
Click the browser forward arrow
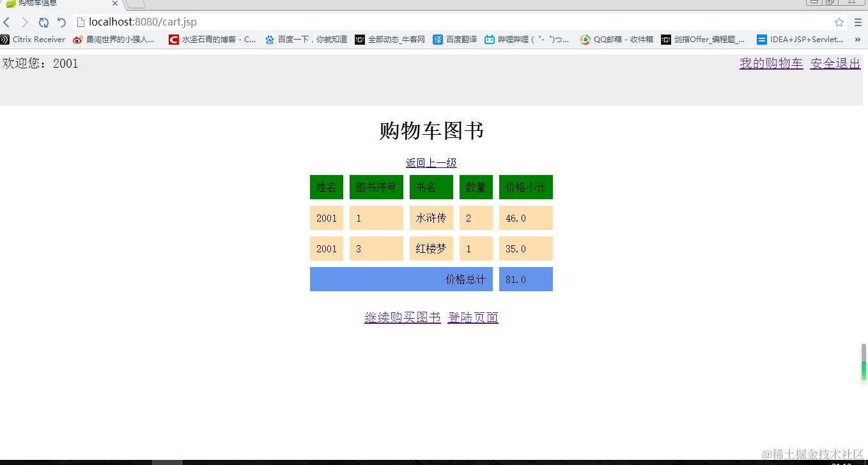tap(24, 21)
